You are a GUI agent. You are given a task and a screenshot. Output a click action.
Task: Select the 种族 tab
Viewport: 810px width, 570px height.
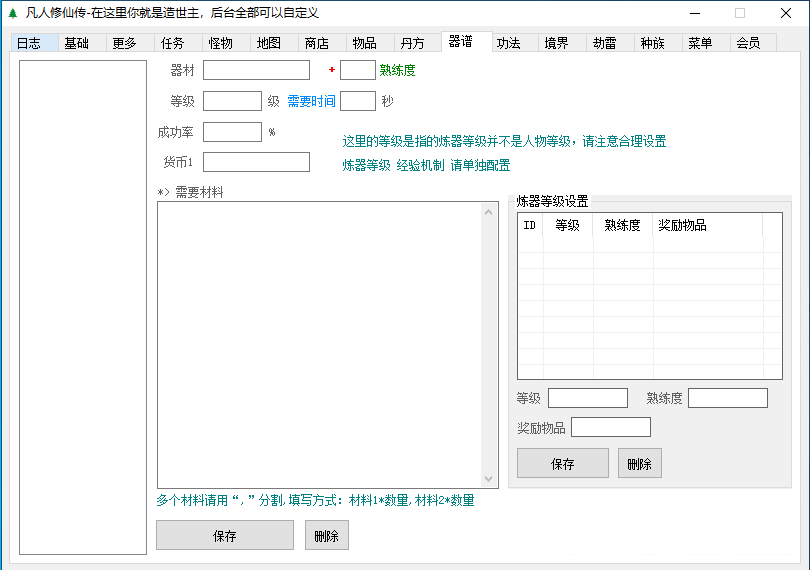click(x=659, y=43)
